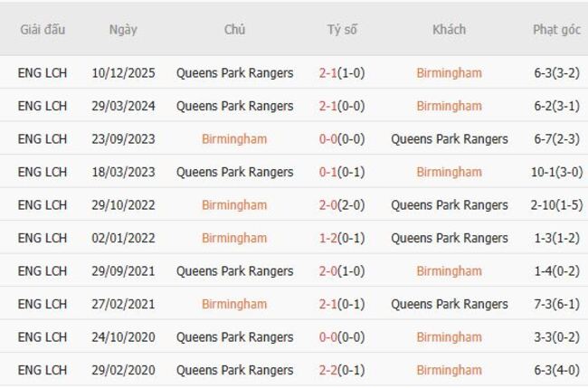Click the 0-1(0-1) score on 18/03/2023
Image resolution: width=588 pixels, height=388 pixels.
tap(342, 172)
